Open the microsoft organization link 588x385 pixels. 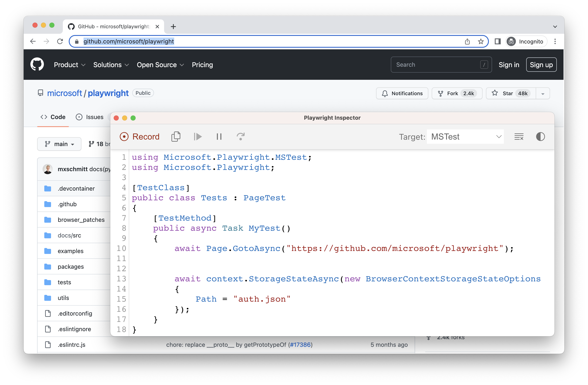64,93
